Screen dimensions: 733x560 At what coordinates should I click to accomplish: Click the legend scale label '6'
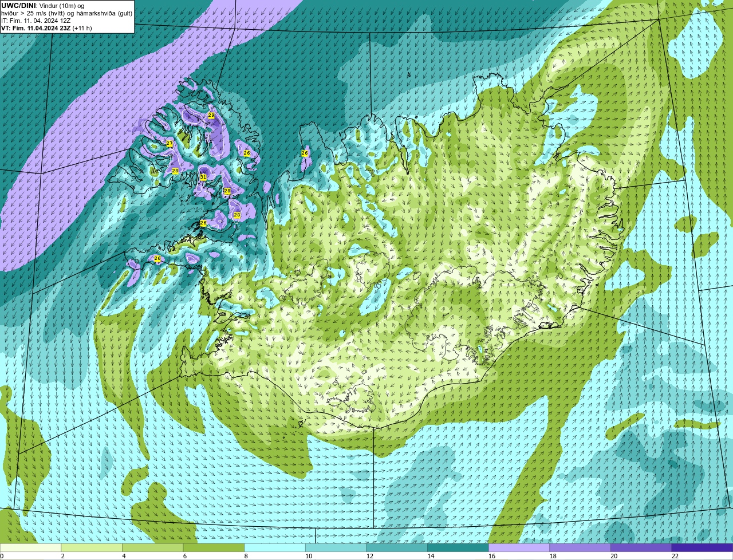coord(185,556)
